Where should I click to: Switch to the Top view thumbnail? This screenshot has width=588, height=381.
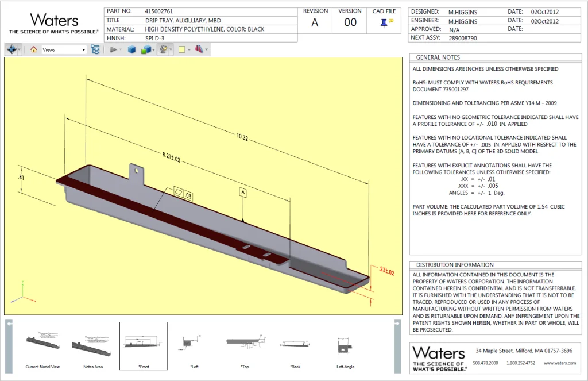(x=245, y=345)
